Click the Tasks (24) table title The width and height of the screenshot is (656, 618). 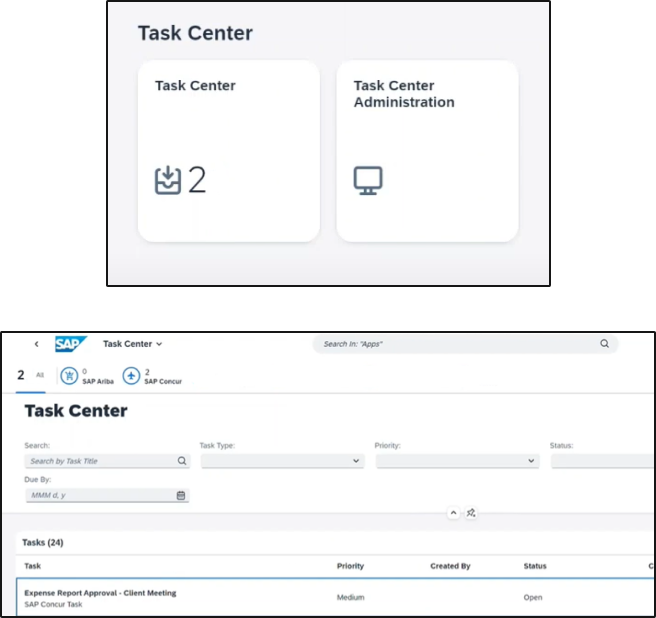click(x=43, y=543)
